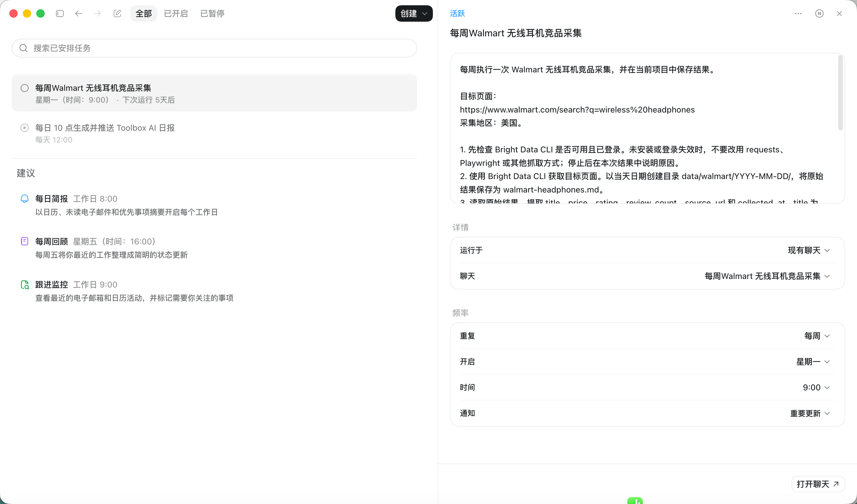Click the notebook icon for 每周回顾
The height and width of the screenshot is (504, 857).
[x=24, y=241]
